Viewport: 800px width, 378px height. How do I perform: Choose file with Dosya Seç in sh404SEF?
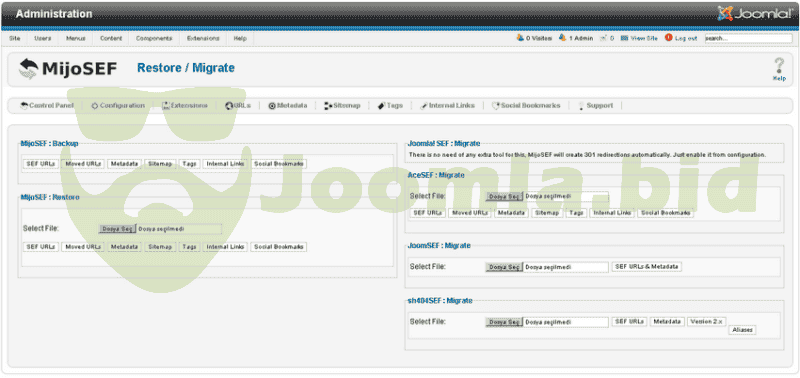pos(504,322)
